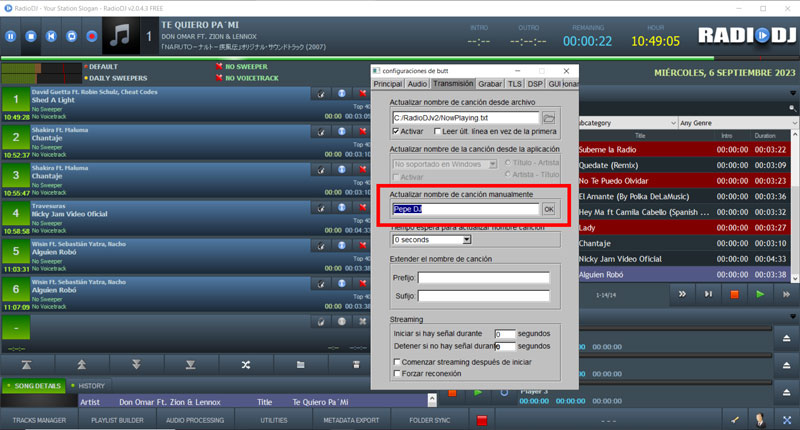Click the Sufijo input field
Screen dimensions: 800x430
coord(484,296)
